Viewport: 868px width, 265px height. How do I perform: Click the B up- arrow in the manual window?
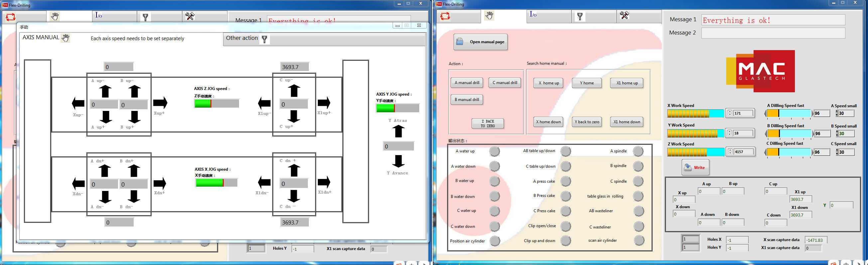pyautogui.click(x=134, y=91)
